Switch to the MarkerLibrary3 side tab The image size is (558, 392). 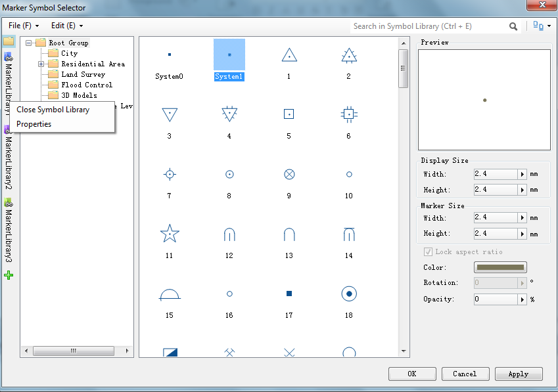click(9, 232)
